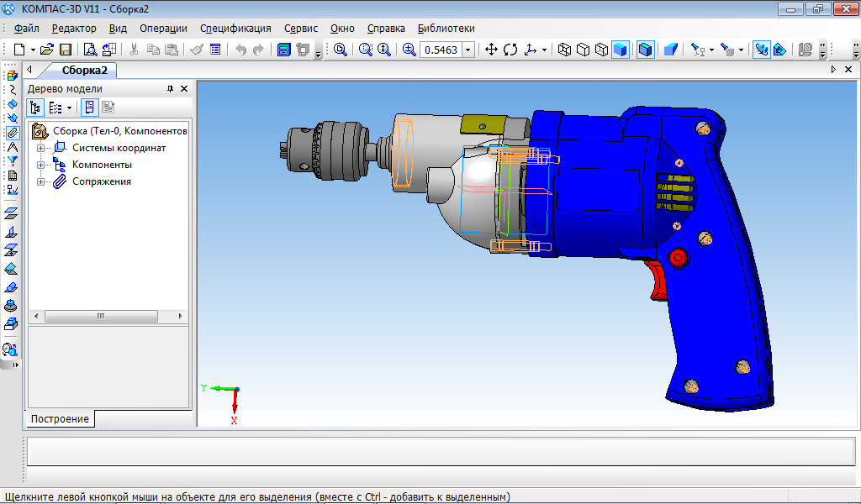Click the zoom scale field showing 0.5463
This screenshot has height=504, width=861.
[441, 50]
